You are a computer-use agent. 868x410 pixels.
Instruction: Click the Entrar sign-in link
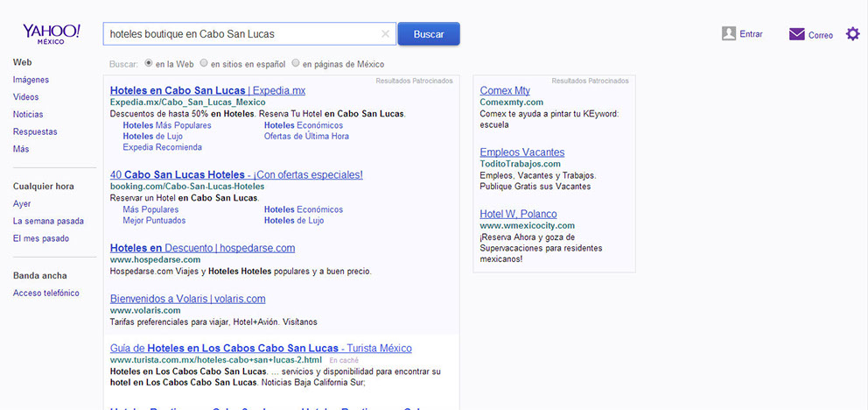[x=752, y=34]
